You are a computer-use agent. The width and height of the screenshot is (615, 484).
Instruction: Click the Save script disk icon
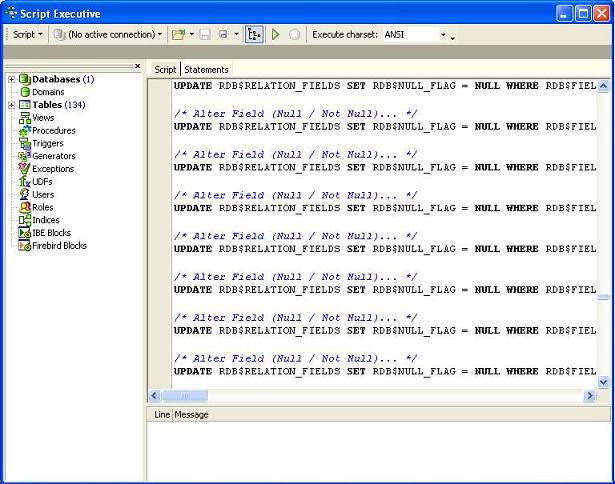[x=204, y=34]
